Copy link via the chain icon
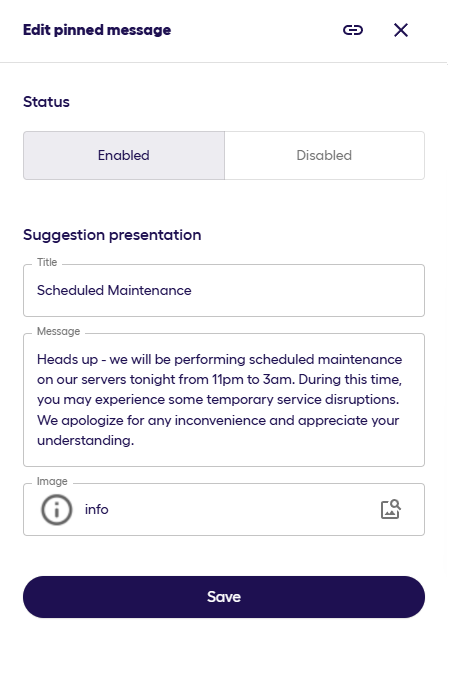Image resolution: width=449 pixels, height=677 pixels. [x=353, y=30]
